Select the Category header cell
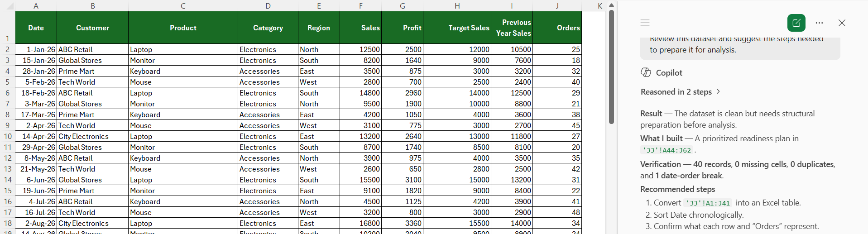 coord(268,28)
